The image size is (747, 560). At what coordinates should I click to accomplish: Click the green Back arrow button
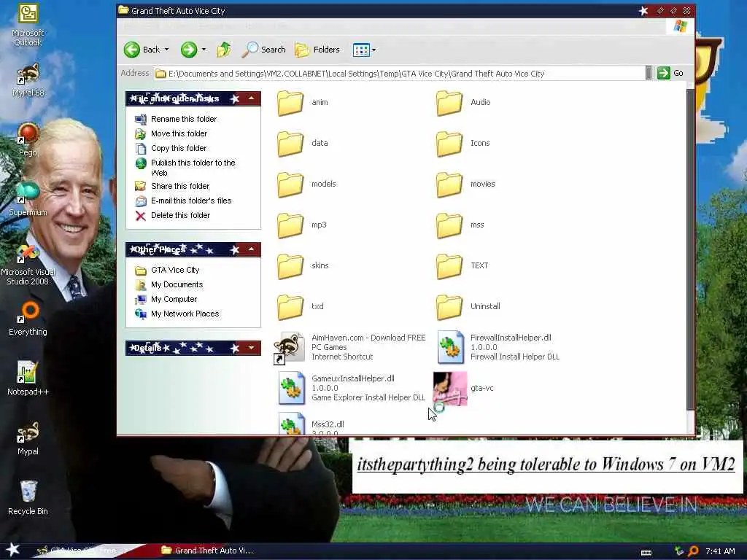click(x=132, y=50)
